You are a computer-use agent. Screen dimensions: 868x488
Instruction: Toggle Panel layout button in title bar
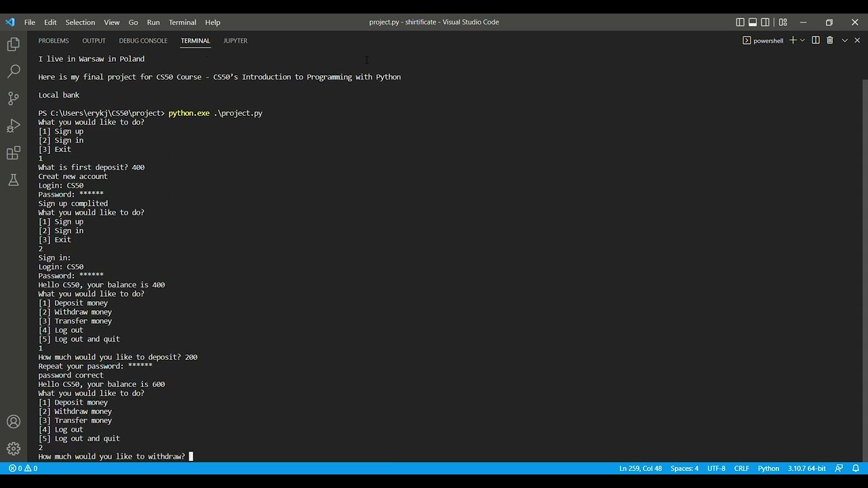coord(753,22)
